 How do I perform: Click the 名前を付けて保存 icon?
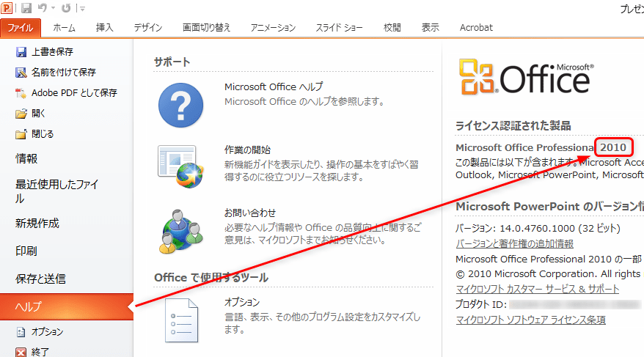(21, 73)
